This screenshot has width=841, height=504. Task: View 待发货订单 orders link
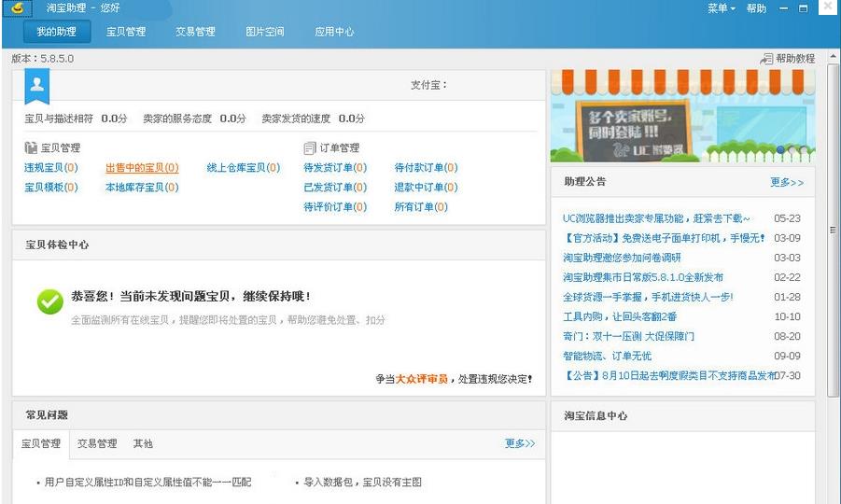tap(334, 168)
